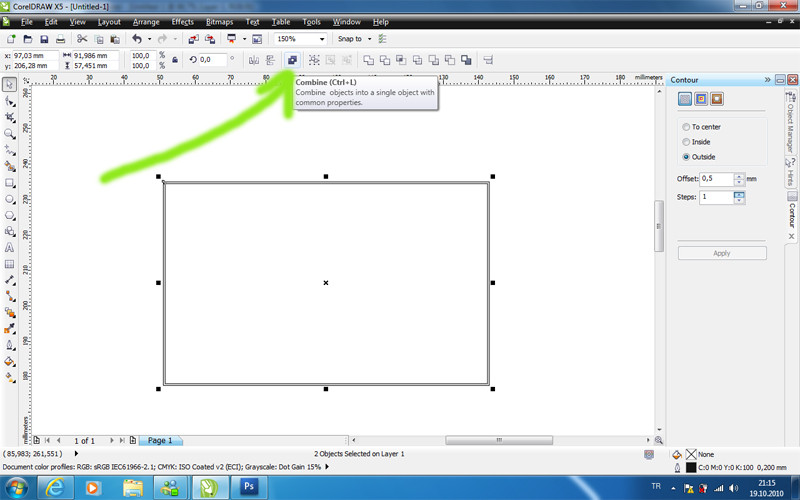Open the 150% zoom level dropdown

pos(322,39)
